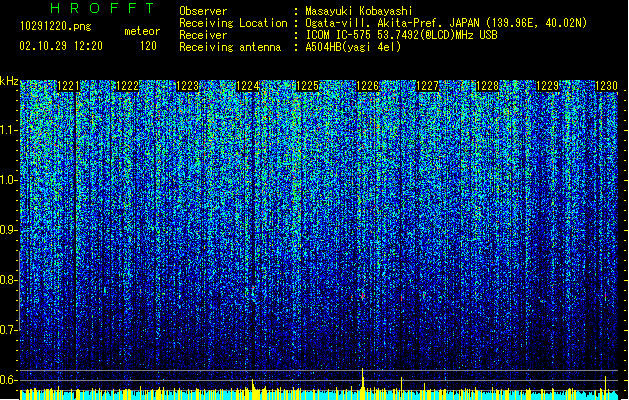Click the 0.7 kHz axis label

[x=8, y=330]
